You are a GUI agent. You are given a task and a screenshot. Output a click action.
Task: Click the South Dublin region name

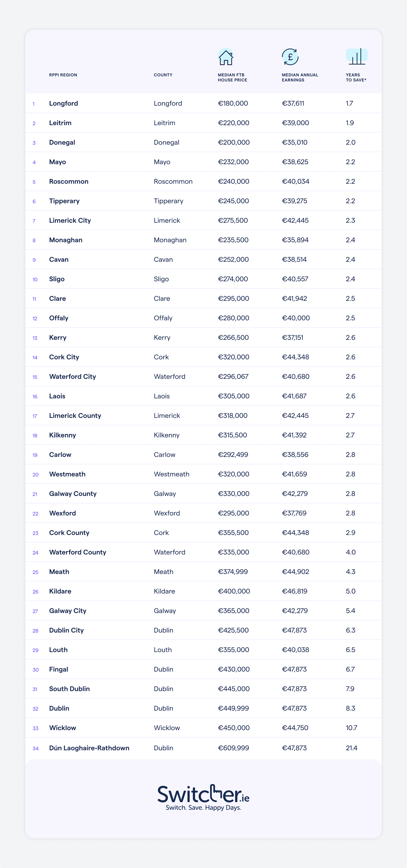[x=69, y=689]
